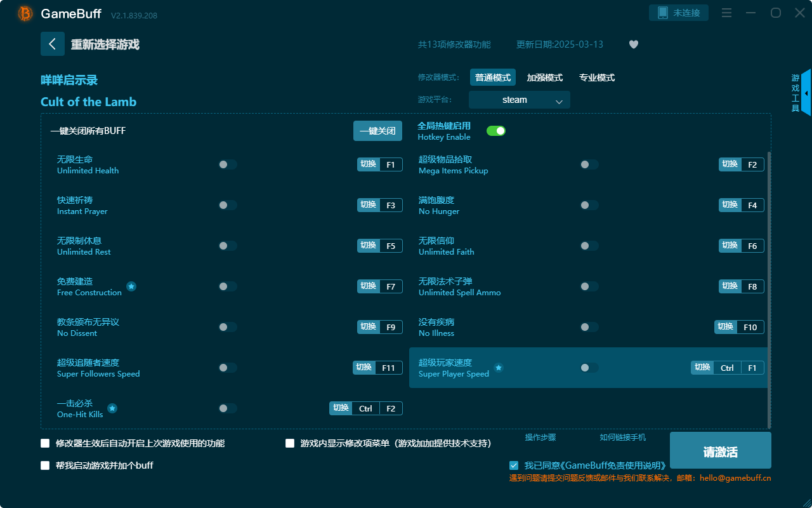Screen dimensions: 812x508
Task: Click the star icon next to One-Hit Kills
Action: click(x=112, y=408)
